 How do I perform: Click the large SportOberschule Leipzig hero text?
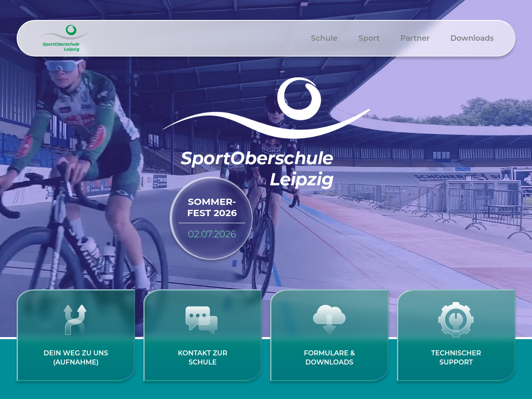click(258, 169)
